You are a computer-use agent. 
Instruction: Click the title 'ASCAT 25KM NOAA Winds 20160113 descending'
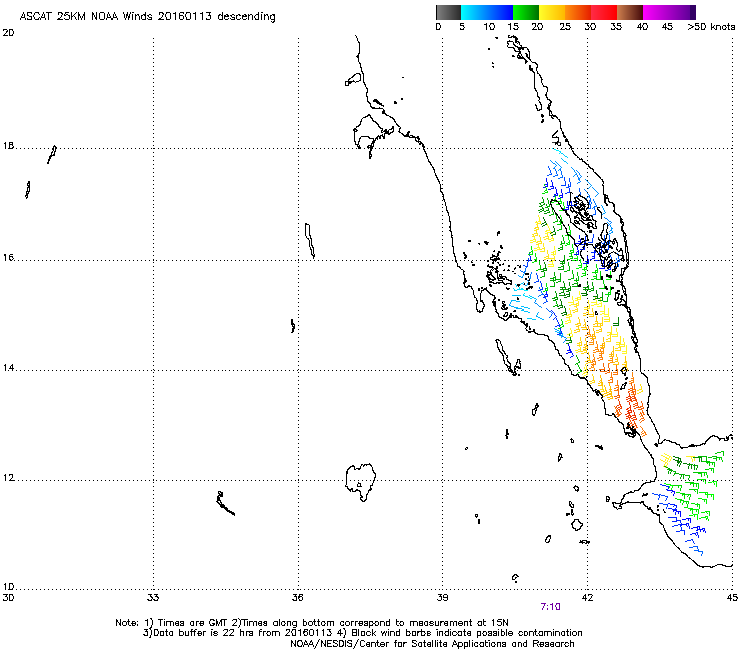coord(147,16)
